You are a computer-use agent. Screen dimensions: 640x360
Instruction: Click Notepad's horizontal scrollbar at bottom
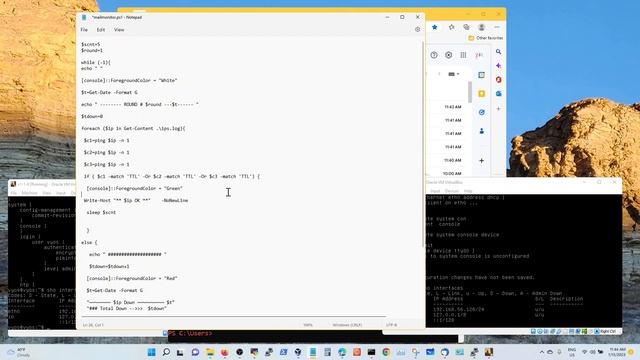(233, 316)
